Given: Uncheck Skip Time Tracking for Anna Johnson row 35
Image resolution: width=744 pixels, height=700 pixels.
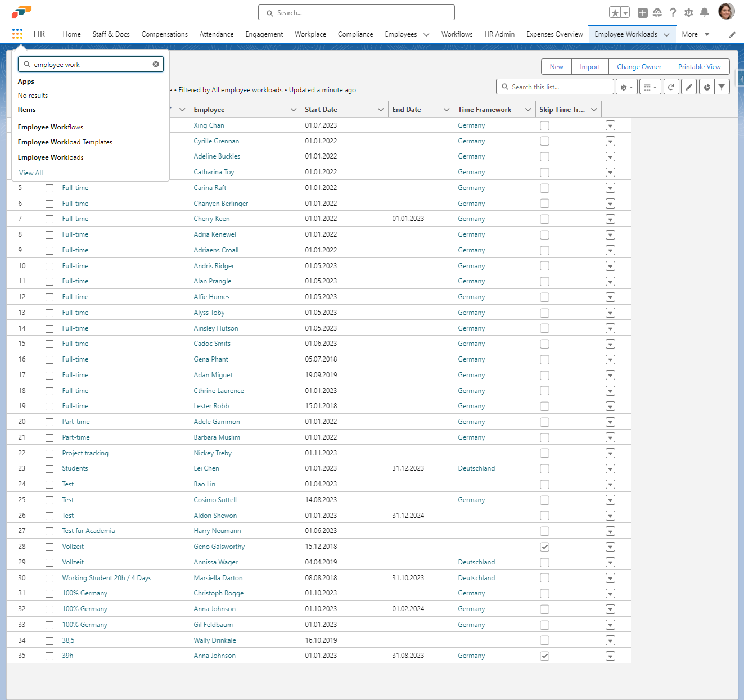Looking at the screenshot, I should [544, 656].
